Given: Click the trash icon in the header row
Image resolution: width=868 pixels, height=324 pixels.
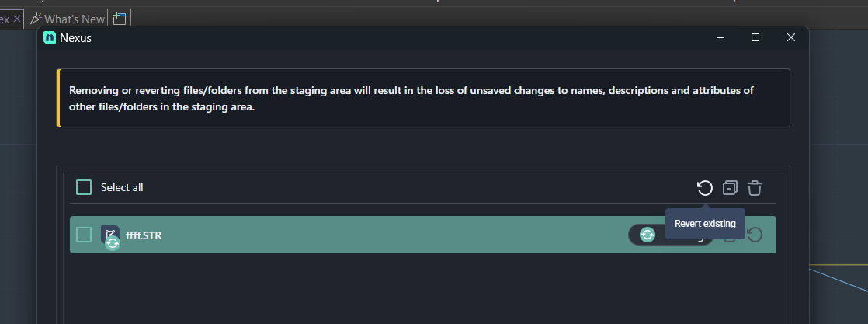Looking at the screenshot, I should [755, 187].
